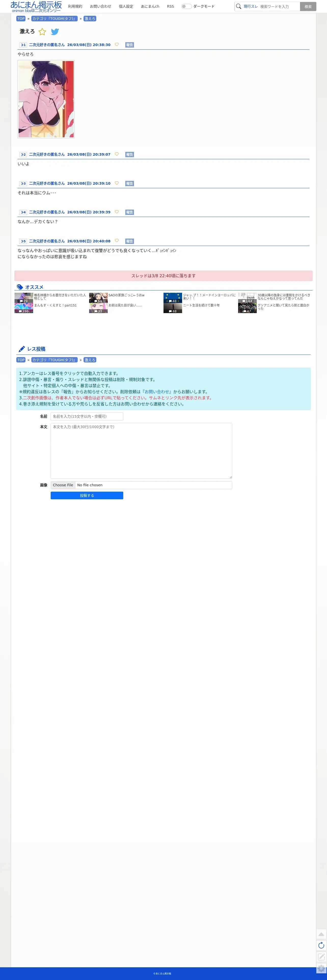
Task: Open the image attached to post 1
Action: (46, 99)
